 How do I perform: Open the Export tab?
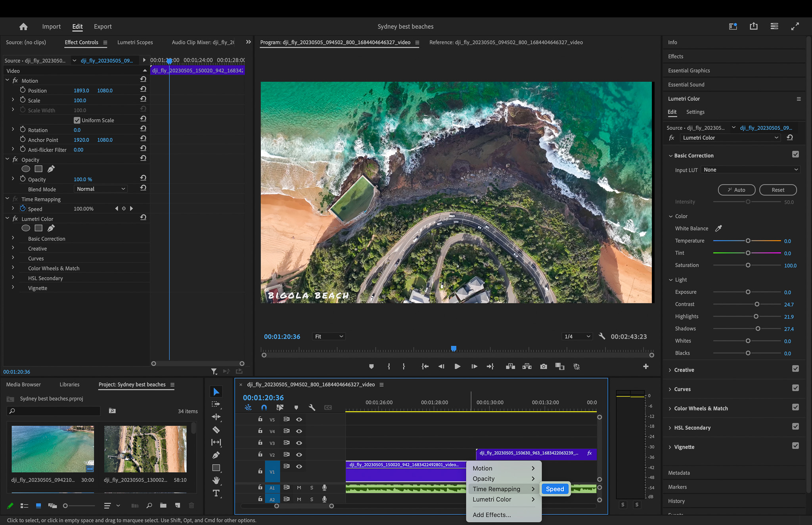tap(103, 27)
